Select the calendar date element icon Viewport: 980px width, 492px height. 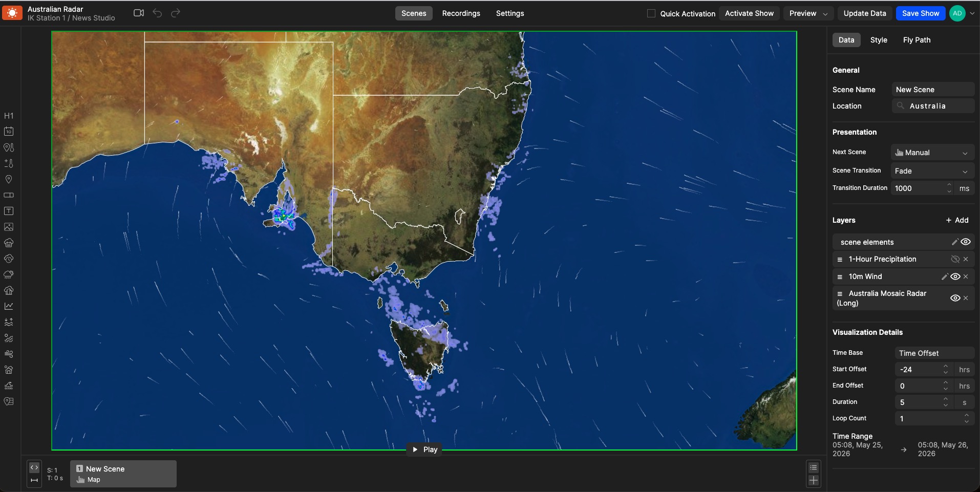(x=9, y=132)
